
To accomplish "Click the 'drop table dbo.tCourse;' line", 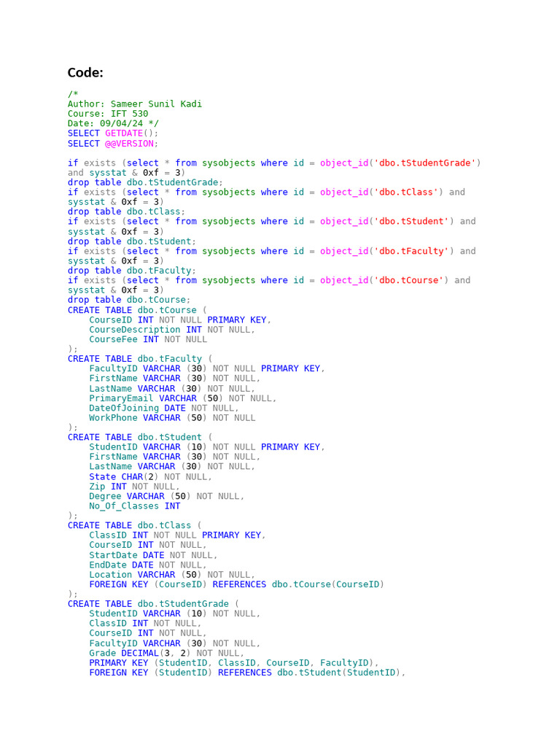I will pos(129,300).
